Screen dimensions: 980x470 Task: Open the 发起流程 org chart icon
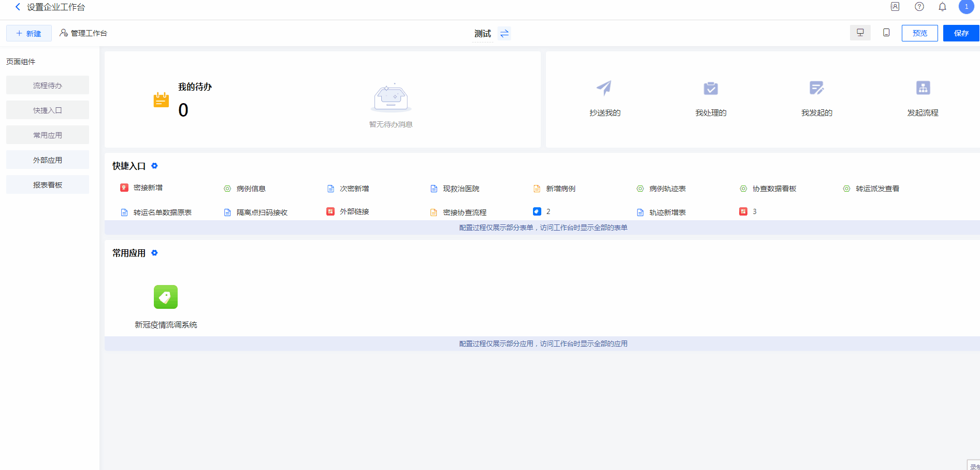(x=923, y=88)
